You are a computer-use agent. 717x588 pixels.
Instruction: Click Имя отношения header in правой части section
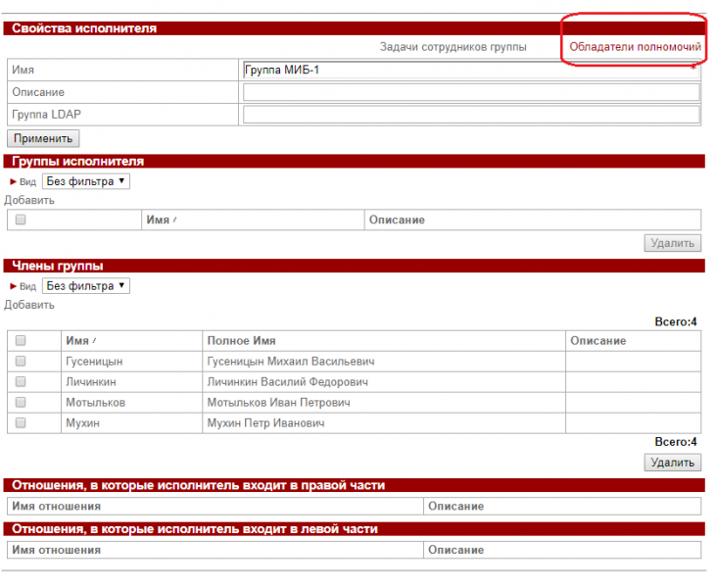(56, 506)
